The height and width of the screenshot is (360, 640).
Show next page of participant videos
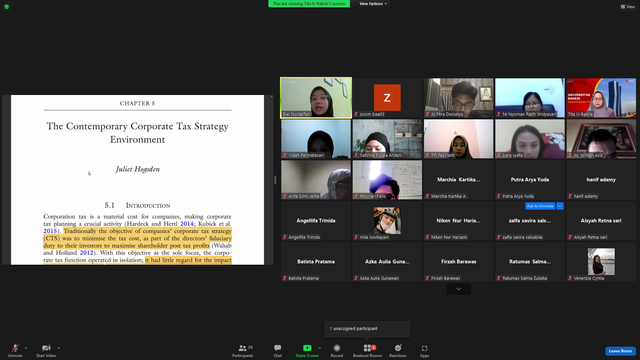pos(458,289)
